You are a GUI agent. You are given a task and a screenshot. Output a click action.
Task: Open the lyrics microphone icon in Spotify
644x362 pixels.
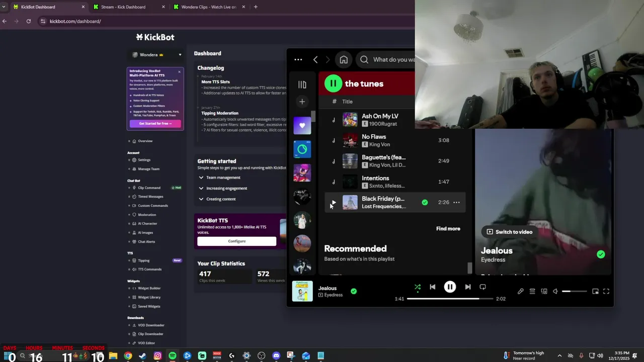521,291
